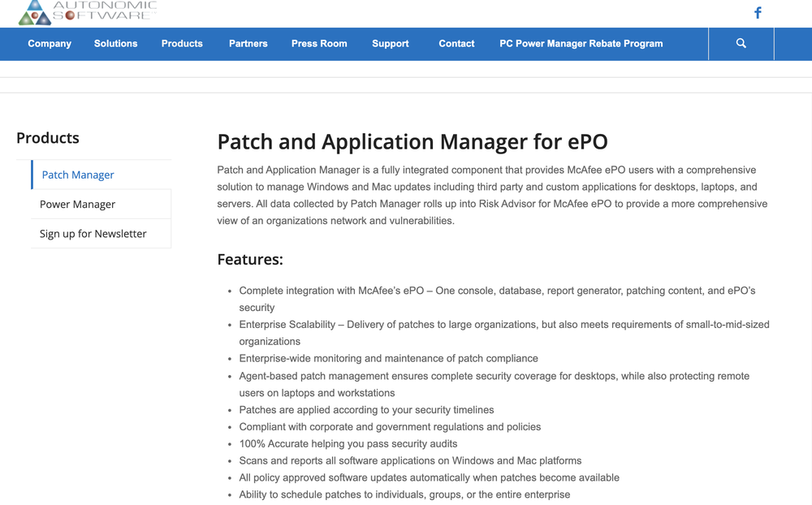812x505 pixels.
Task: Open Sign up for Newsletter link
Action: click(x=101, y=234)
